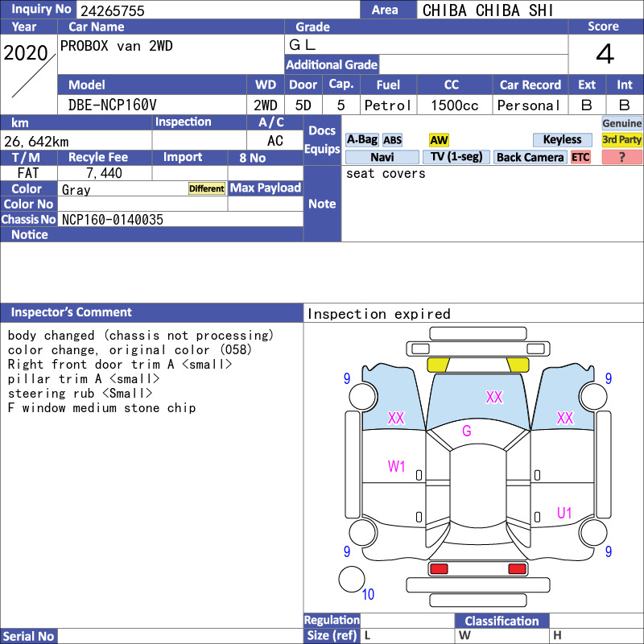The image size is (644, 644).
Task: Click the W1 mark on the left door
Action: (x=396, y=467)
